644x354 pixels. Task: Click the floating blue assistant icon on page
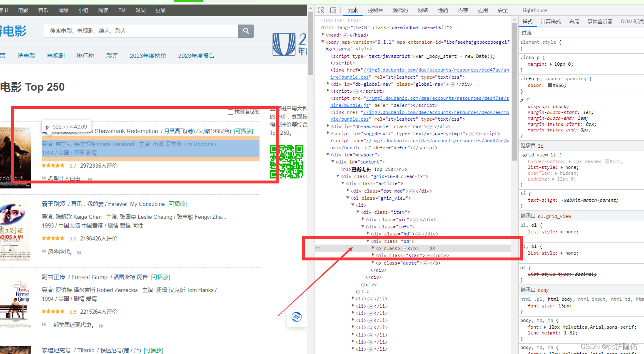coord(297,317)
